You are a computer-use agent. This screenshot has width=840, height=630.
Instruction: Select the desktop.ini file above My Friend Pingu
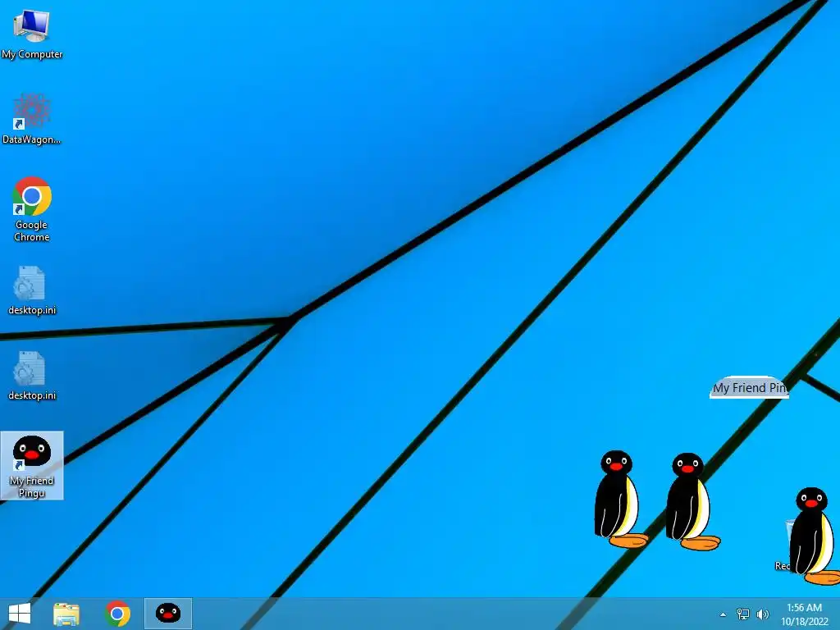32,375
